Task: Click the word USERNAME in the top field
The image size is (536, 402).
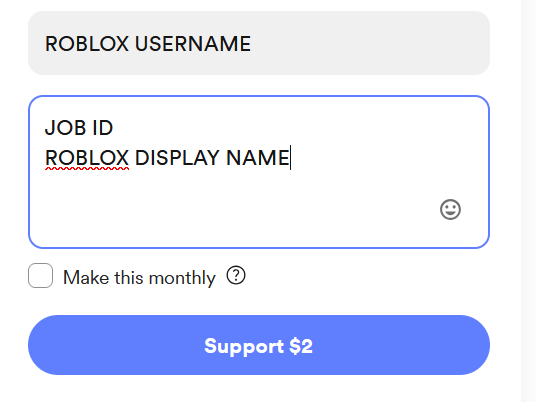Action: [193, 44]
